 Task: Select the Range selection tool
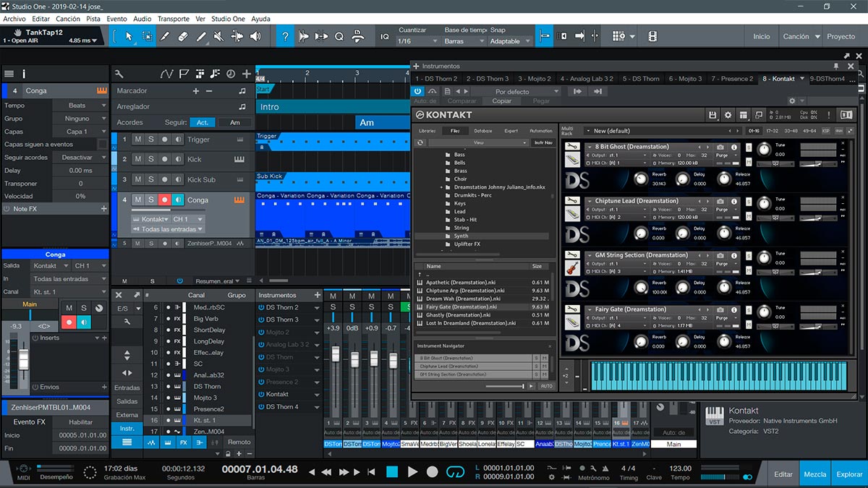tap(147, 36)
